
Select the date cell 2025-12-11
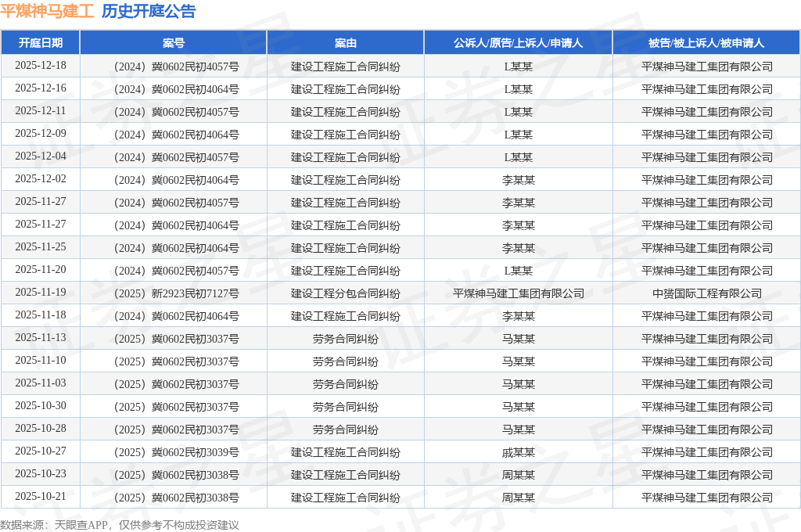click(x=41, y=111)
